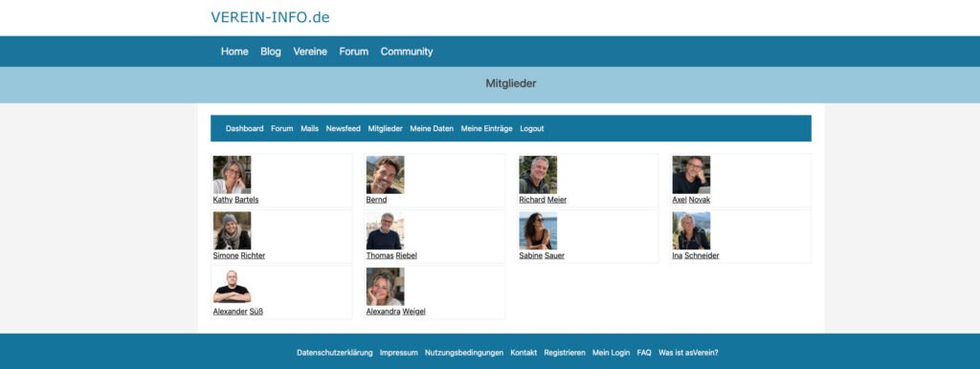Open the Forum item in top navigation
The width and height of the screenshot is (980, 369).
point(354,52)
